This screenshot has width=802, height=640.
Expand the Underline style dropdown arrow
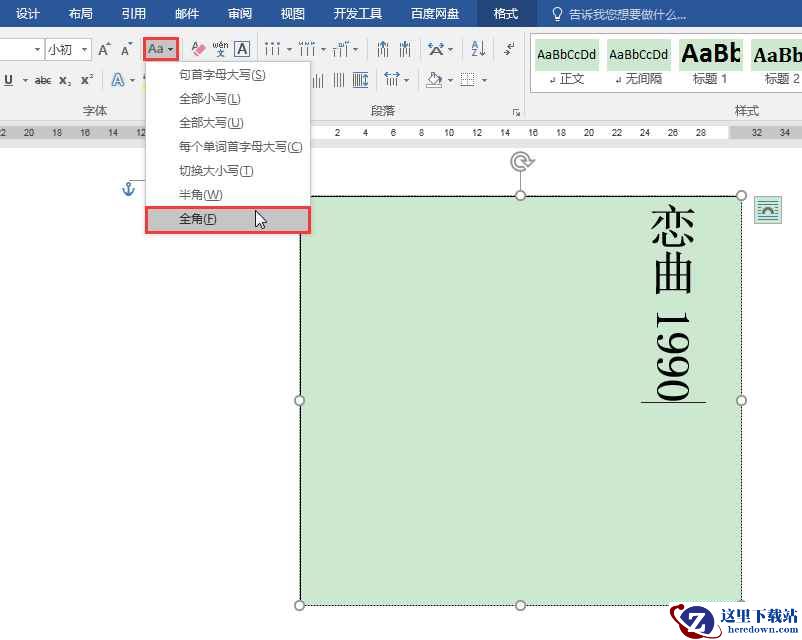pyautogui.click(x=25, y=81)
